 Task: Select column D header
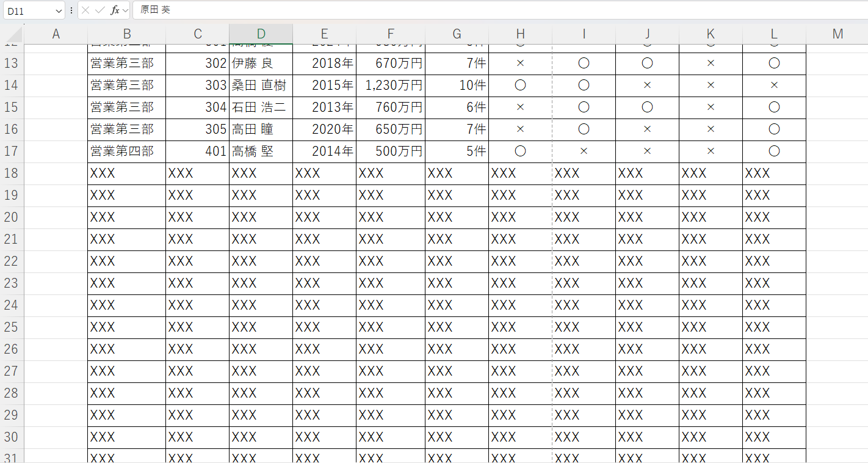tap(261, 34)
